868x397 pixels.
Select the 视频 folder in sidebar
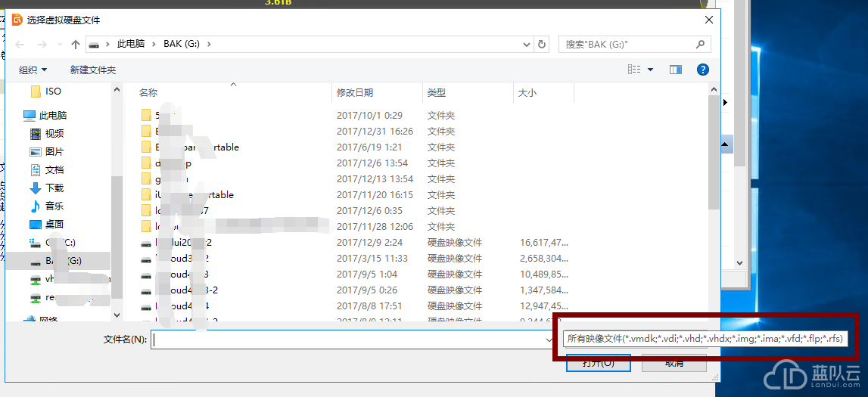[54, 134]
